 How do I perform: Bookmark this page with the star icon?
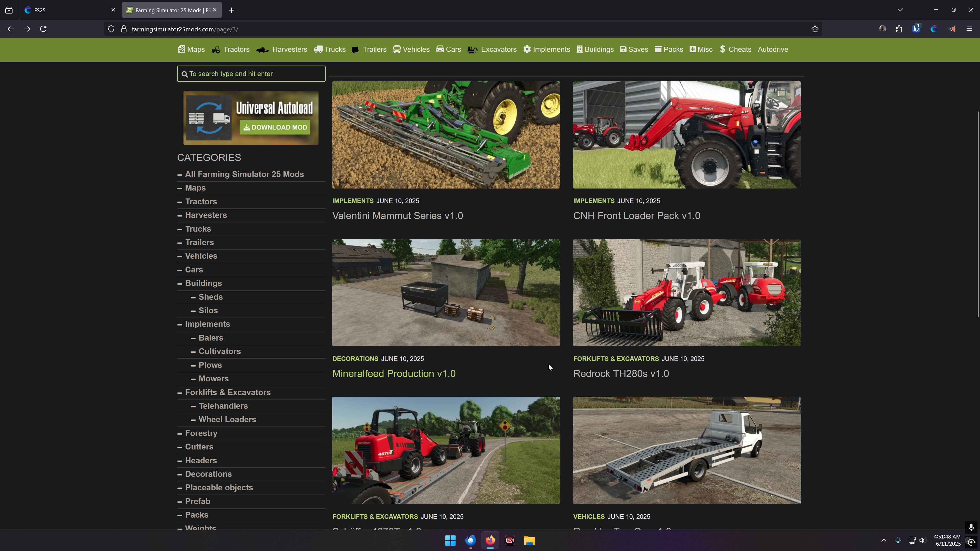[x=815, y=29]
